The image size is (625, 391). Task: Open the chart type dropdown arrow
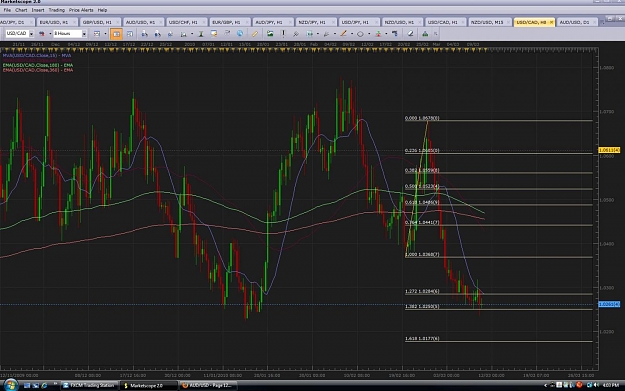105,34
